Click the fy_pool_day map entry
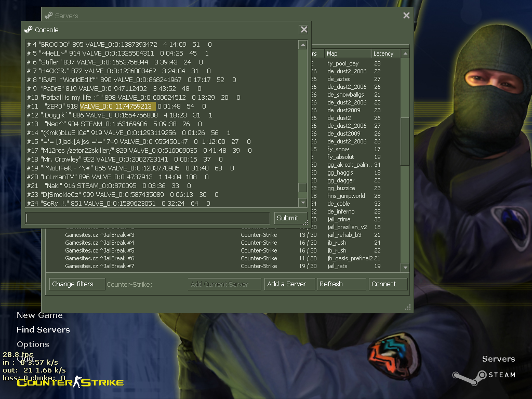This screenshot has width=532, height=399. [x=343, y=63]
